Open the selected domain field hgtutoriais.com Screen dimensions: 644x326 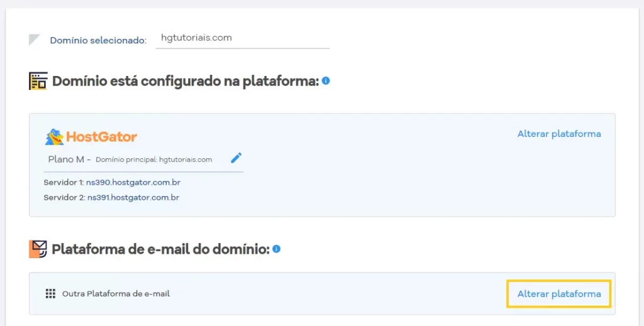click(242, 39)
